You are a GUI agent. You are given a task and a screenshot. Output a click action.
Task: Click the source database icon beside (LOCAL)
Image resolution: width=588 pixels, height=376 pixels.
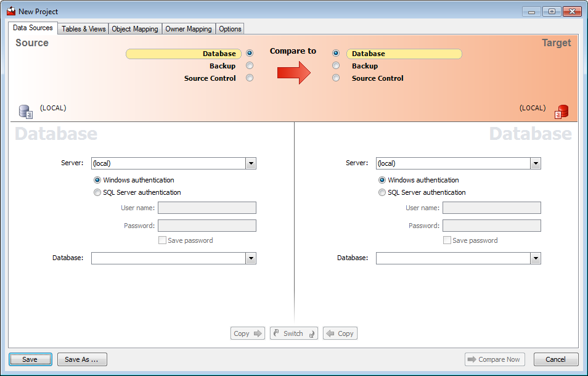(x=25, y=112)
